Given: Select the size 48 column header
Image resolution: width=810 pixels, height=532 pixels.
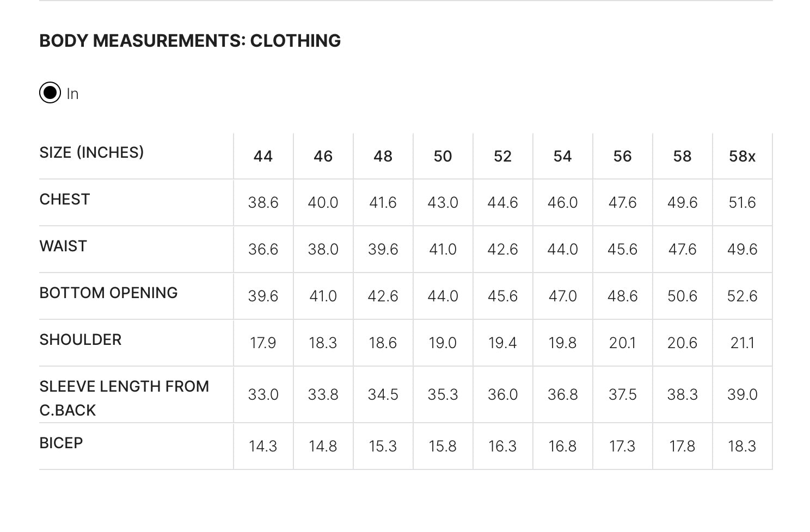Looking at the screenshot, I should tap(383, 157).
